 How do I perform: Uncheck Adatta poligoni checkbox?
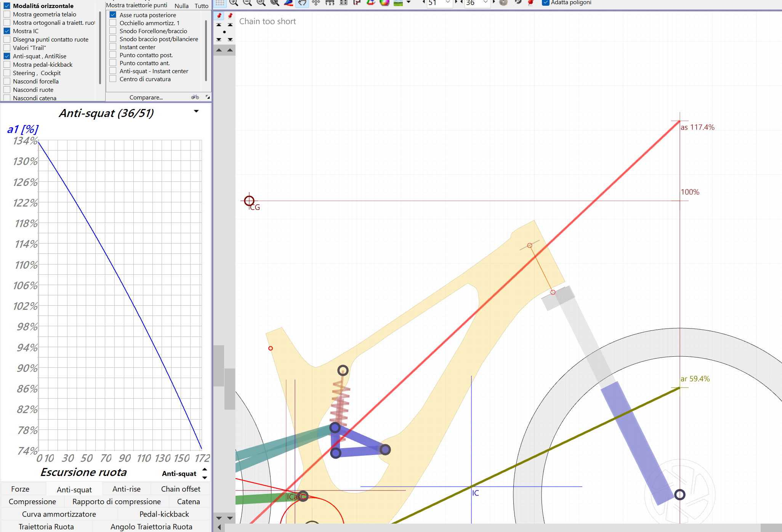(x=546, y=2)
